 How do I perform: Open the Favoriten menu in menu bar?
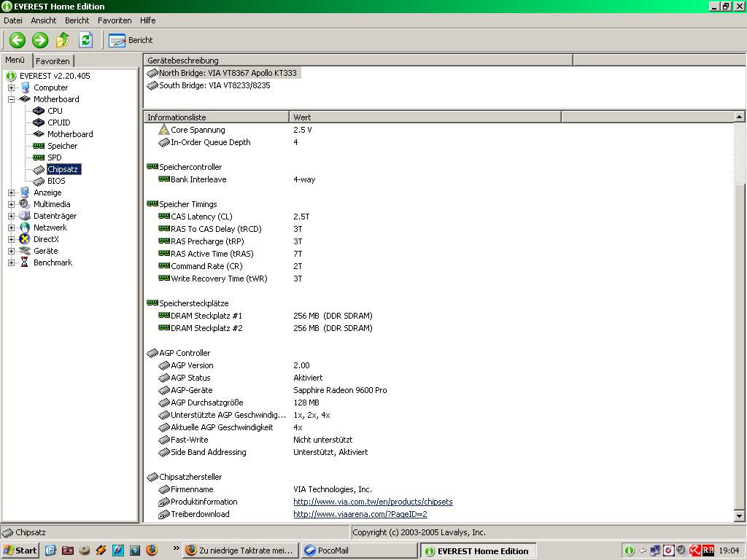(115, 20)
